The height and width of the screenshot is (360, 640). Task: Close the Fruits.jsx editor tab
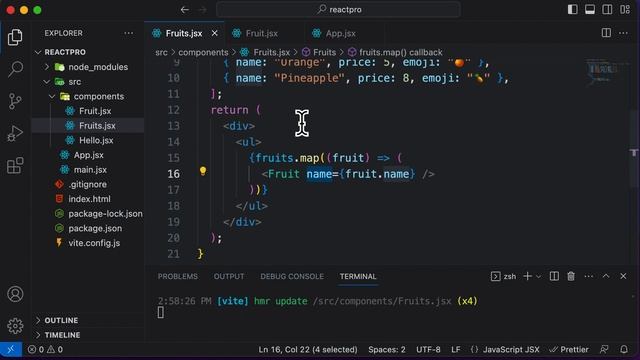(215, 33)
